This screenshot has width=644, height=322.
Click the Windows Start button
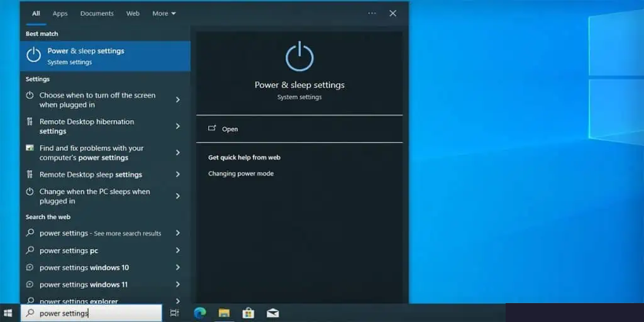coord(9,313)
